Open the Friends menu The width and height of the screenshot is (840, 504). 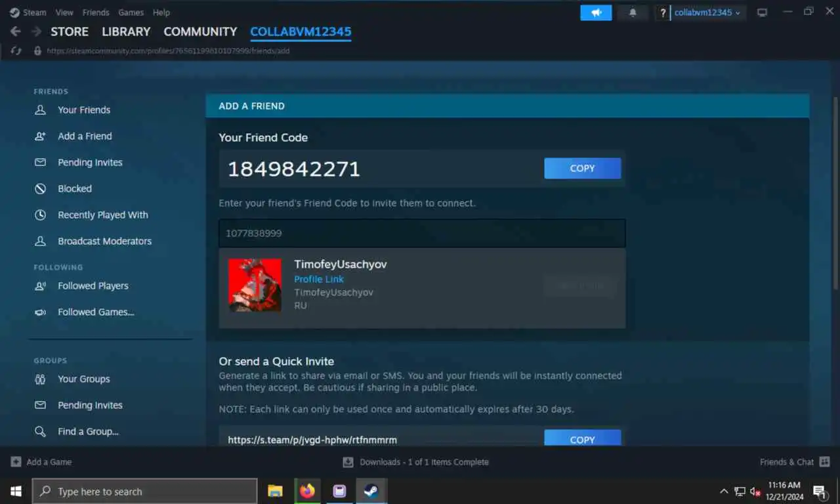pyautogui.click(x=96, y=12)
